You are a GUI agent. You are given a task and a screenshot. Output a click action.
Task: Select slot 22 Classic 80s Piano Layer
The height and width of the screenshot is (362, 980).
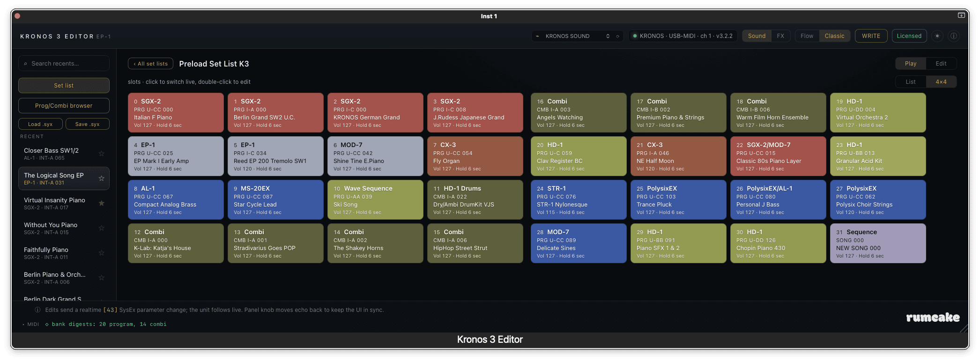[x=778, y=156]
